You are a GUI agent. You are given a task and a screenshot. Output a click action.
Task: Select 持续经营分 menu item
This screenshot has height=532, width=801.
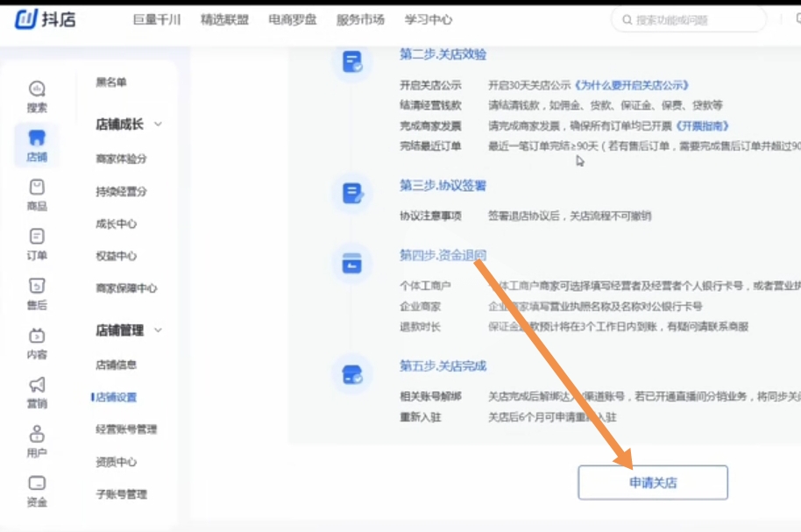click(x=121, y=192)
